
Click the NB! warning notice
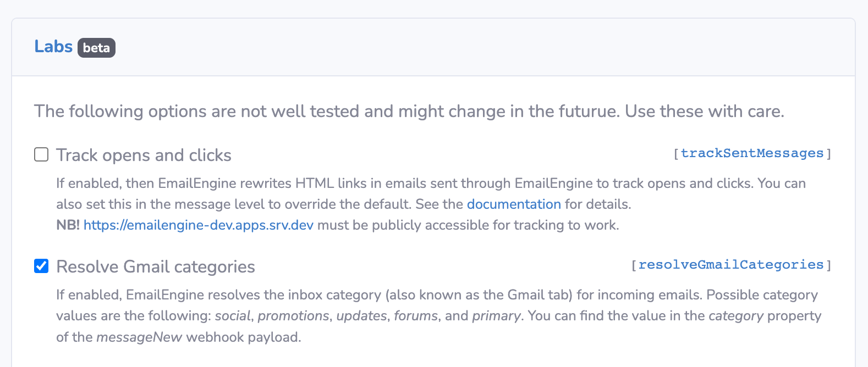[66, 225]
